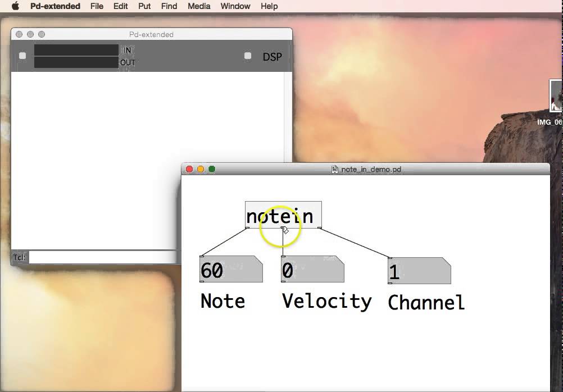Click the OUT level meter bar
This screenshot has width=563, height=392.
point(76,62)
